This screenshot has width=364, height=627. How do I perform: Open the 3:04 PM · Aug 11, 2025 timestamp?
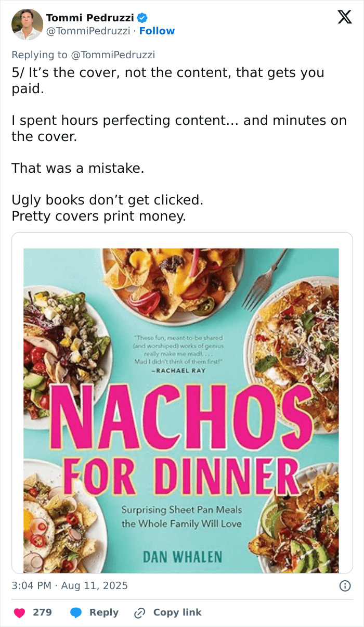tap(70, 586)
